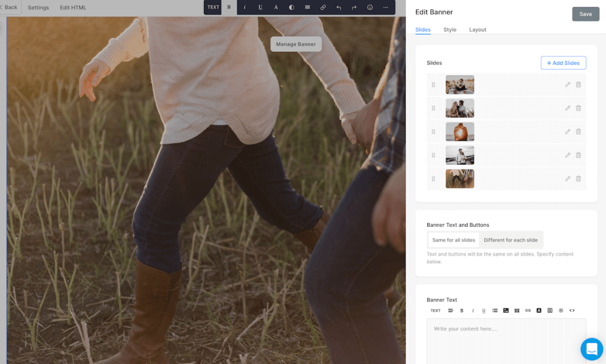606x364 pixels.
Task: Open text color in Banner Text toolbar
Action: [x=539, y=311]
